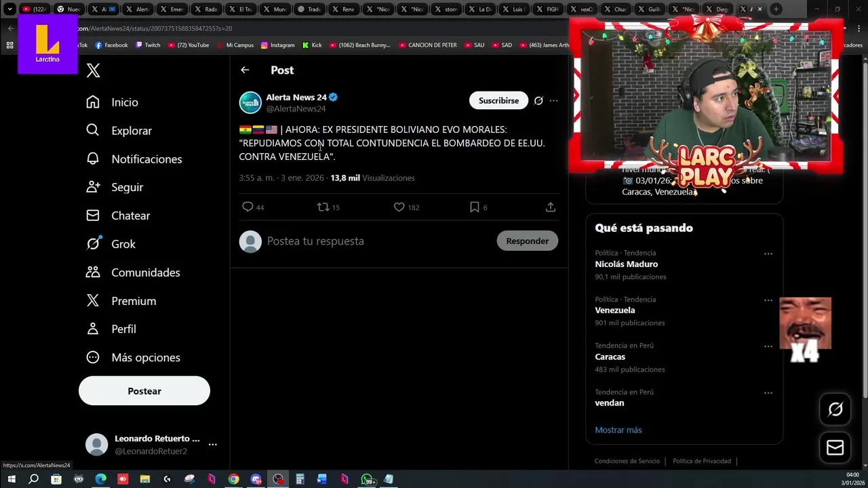The height and width of the screenshot is (488, 868).
Task: Click the Suscribirse button
Action: [x=498, y=100]
